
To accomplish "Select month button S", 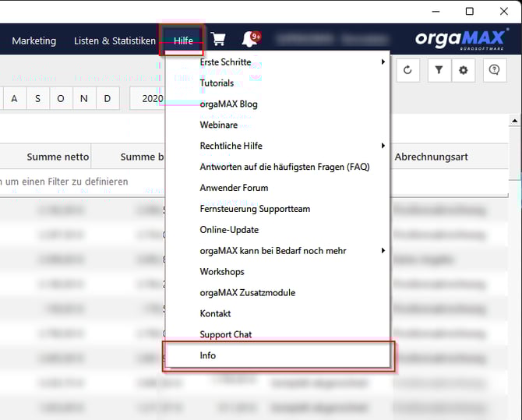I will click(37, 99).
